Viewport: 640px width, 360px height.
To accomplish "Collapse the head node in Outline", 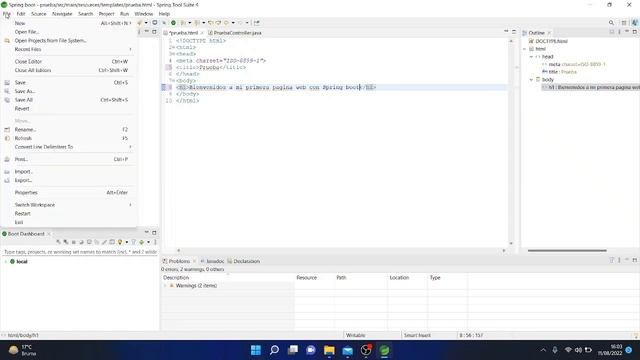I will tap(531, 57).
